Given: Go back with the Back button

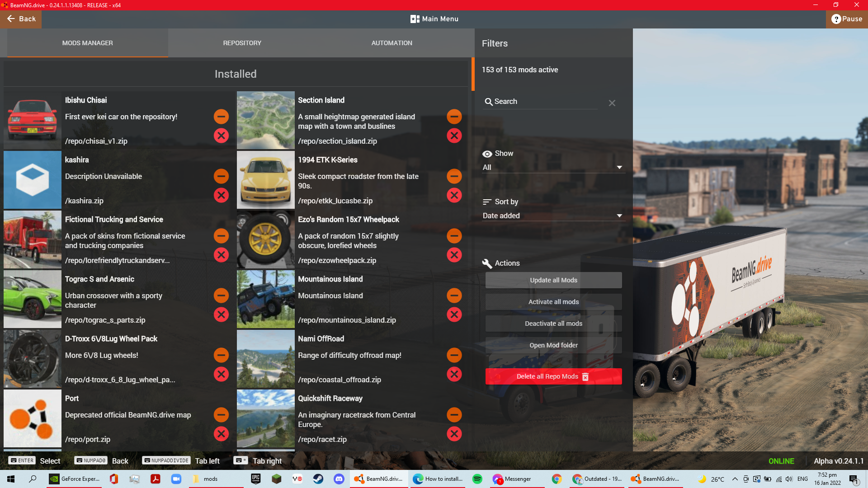Looking at the screenshot, I should [x=21, y=19].
